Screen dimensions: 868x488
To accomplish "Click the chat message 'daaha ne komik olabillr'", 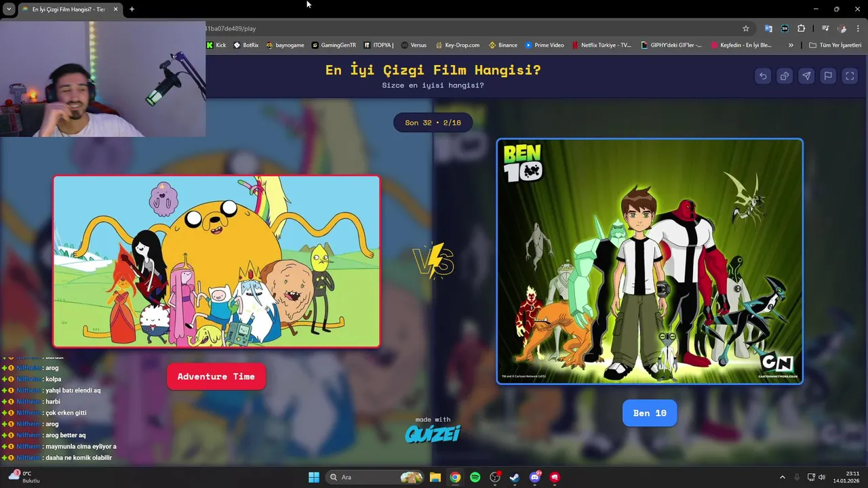I will tap(78, 457).
